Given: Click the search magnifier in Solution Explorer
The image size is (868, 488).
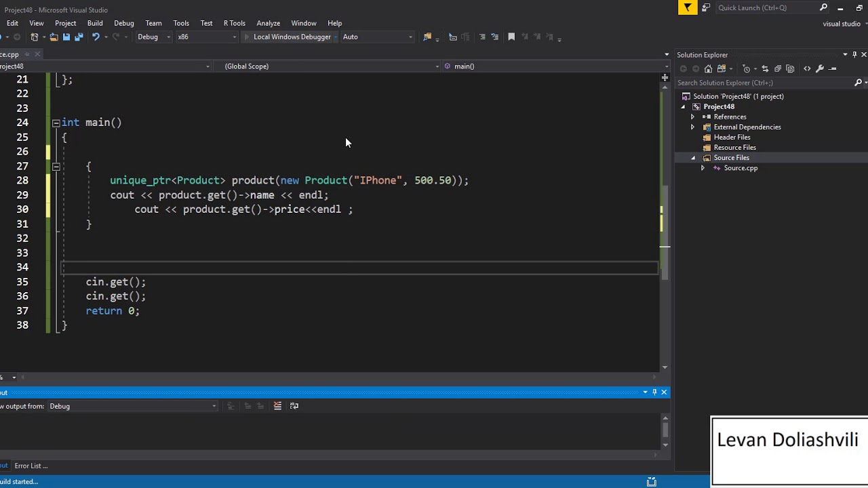Looking at the screenshot, I should (858, 83).
